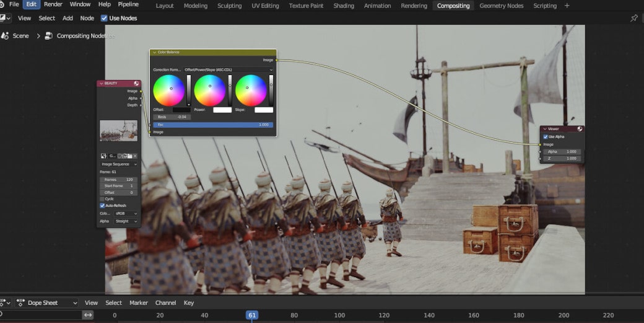
Task: Click the Fac slider on Color Balance
Action: [x=213, y=125]
